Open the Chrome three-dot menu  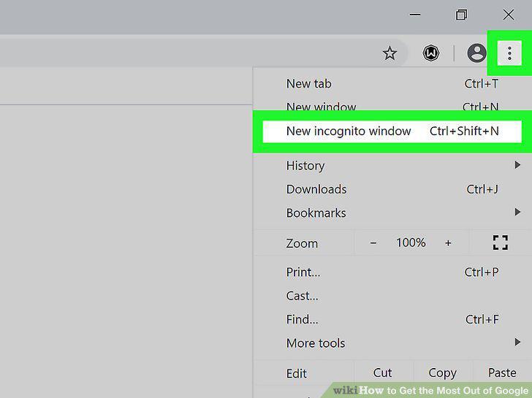tap(509, 53)
